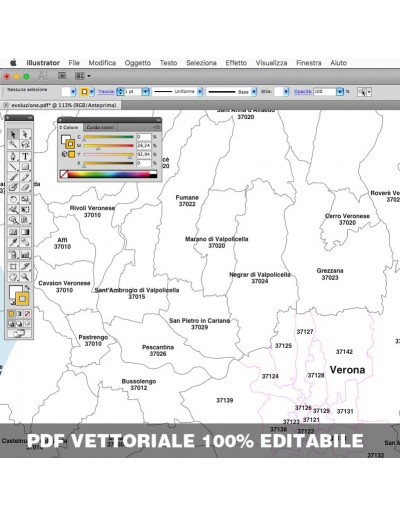Select the Perspective Grid tool
Screen dimensions: 400x517
pos(25,220)
